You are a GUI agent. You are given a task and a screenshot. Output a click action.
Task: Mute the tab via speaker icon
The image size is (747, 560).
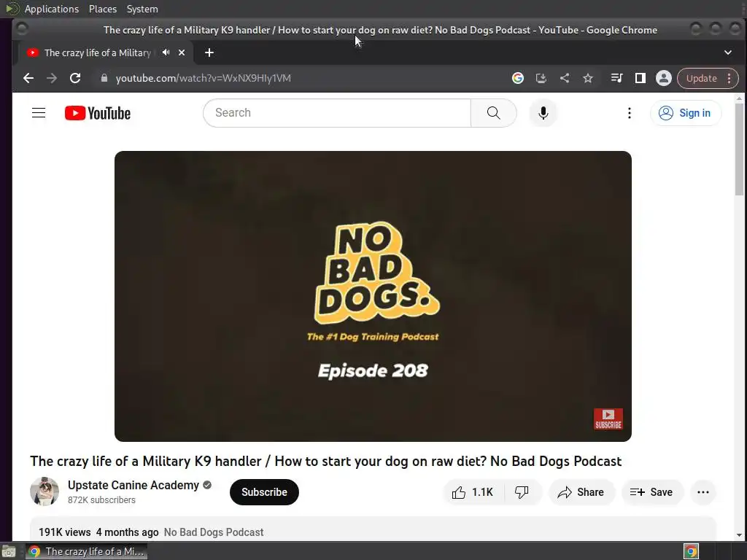click(166, 52)
